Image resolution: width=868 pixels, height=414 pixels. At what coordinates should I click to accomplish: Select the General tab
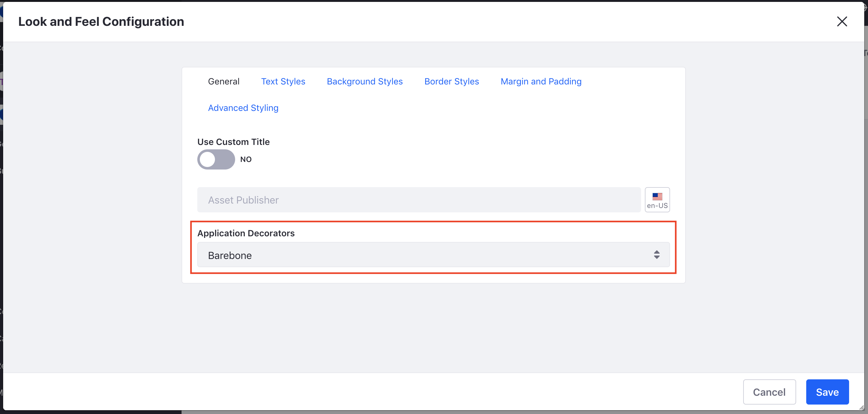[224, 82]
